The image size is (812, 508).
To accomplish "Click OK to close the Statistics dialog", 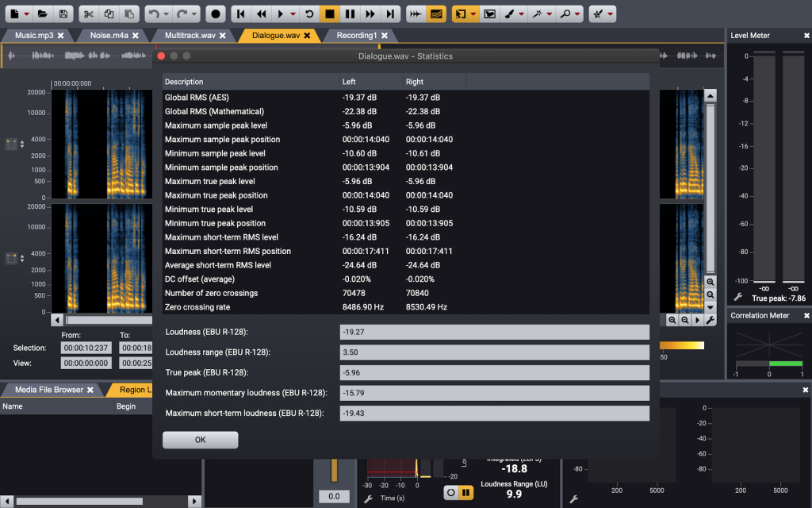I will pos(200,440).
